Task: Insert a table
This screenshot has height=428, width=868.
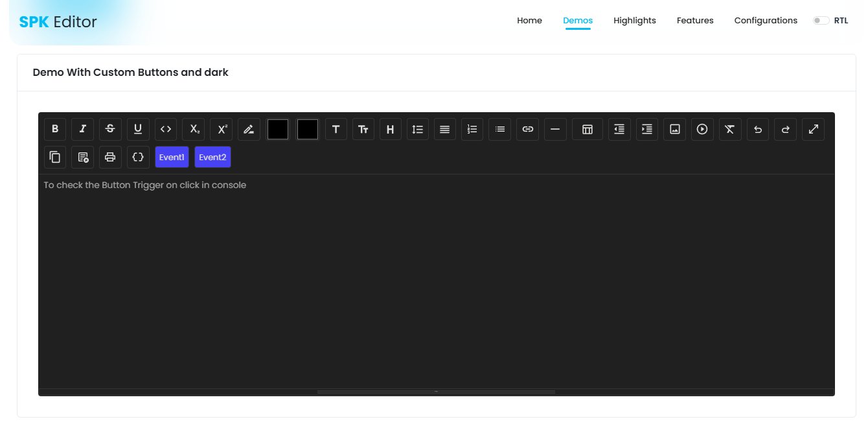Action: tap(587, 129)
